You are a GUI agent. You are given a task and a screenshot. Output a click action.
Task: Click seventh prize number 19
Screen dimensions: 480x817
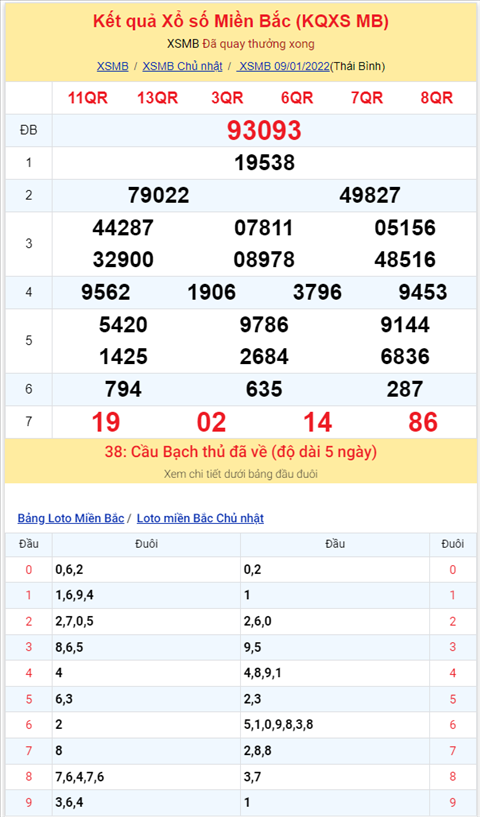[106, 422]
